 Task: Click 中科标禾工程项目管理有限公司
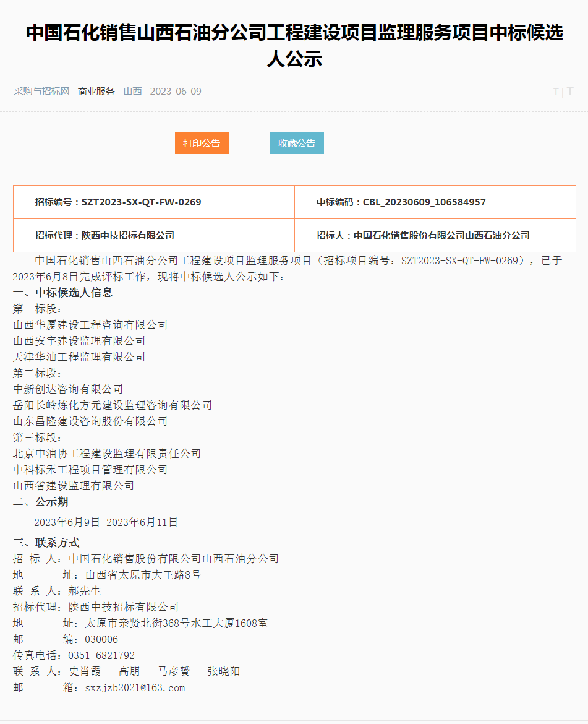point(90,470)
